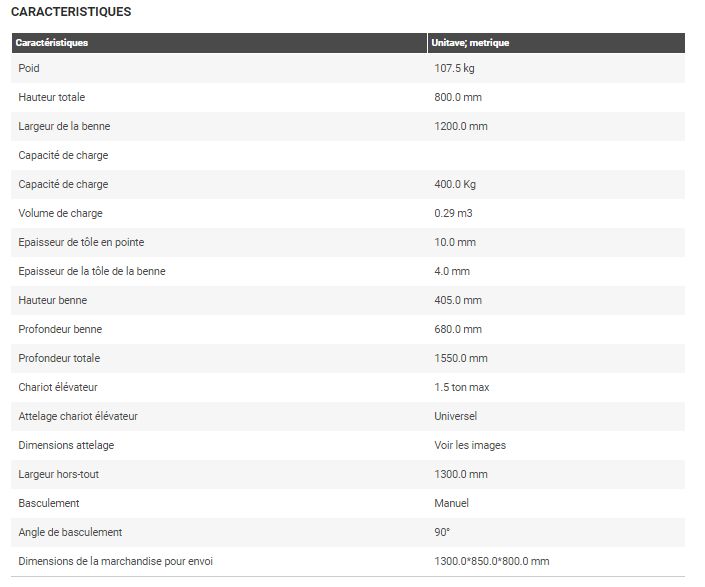Click the 0.29 m3 volume value

click(453, 213)
